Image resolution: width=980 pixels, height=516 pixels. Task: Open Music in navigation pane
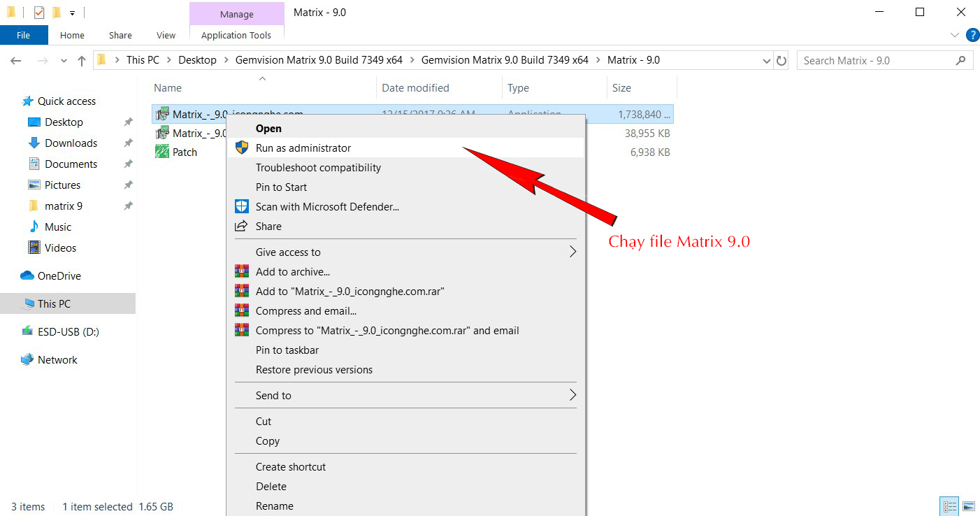(x=57, y=227)
